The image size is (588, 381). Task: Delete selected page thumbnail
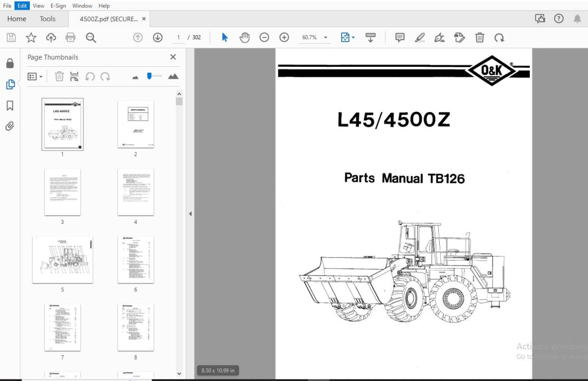(x=59, y=76)
